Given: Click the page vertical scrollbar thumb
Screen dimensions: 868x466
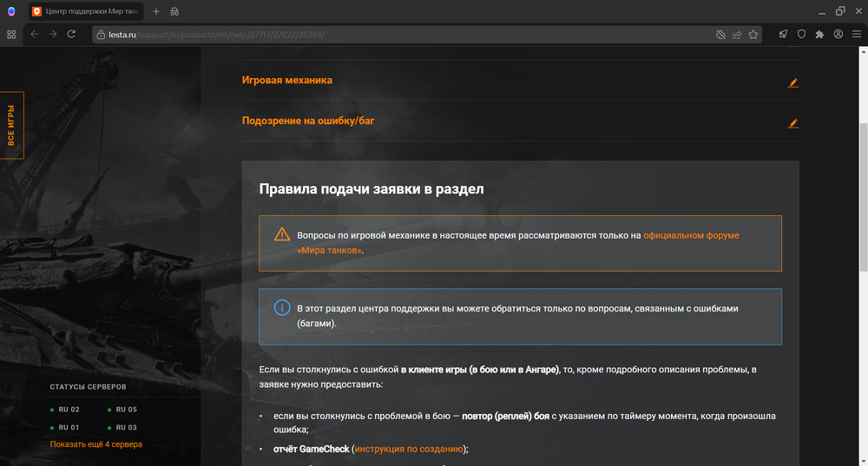Looking at the screenshot, I should tap(863, 196).
